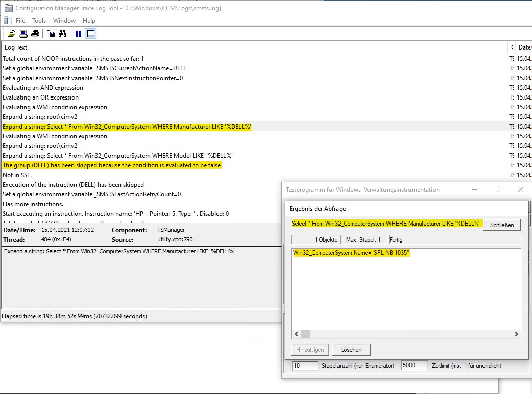
Task: Click the utility.cpp:790 source value
Action: point(175,239)
